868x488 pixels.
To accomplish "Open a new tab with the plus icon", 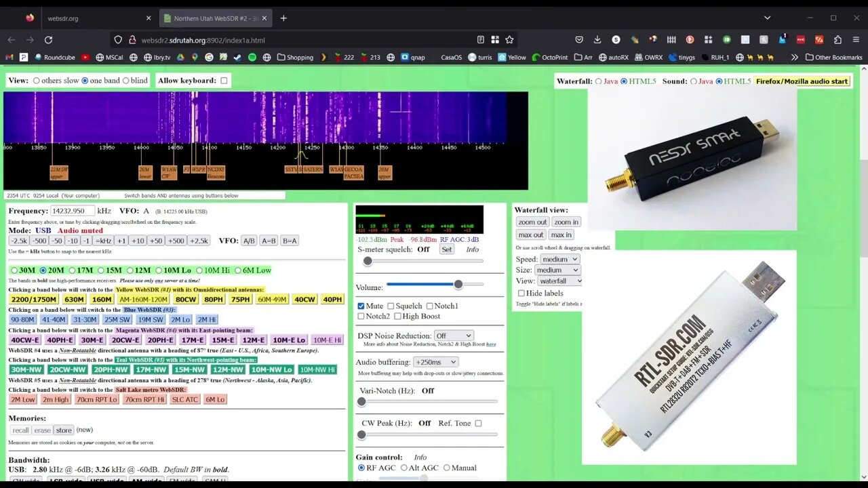I will pos(283,18).
